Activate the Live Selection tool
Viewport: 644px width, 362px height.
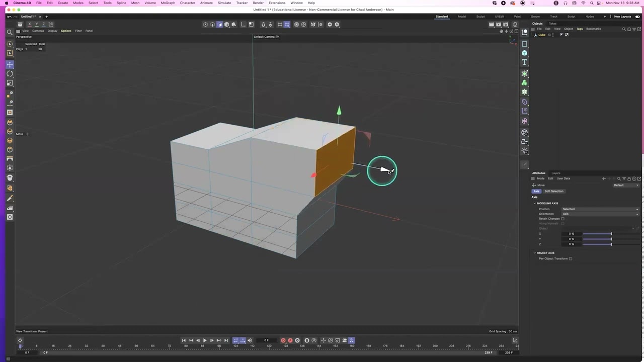pyautogui.click(x=10, y=44)
